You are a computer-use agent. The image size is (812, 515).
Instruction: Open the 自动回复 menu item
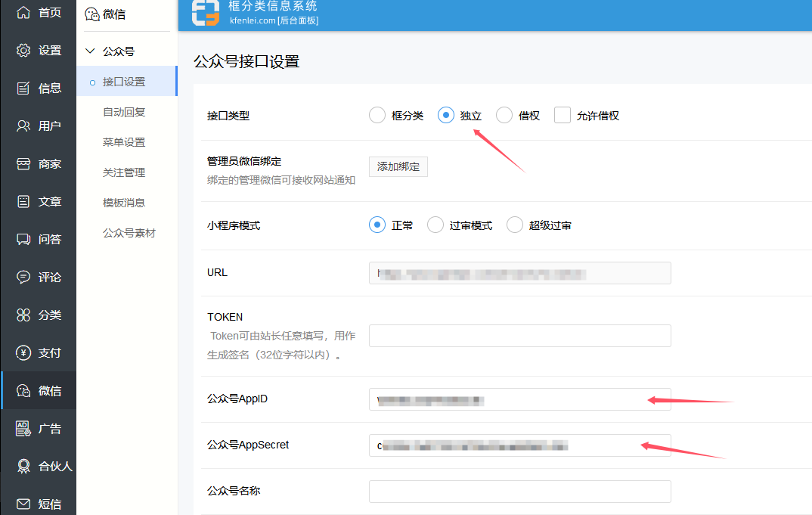[x=124, y=112]
